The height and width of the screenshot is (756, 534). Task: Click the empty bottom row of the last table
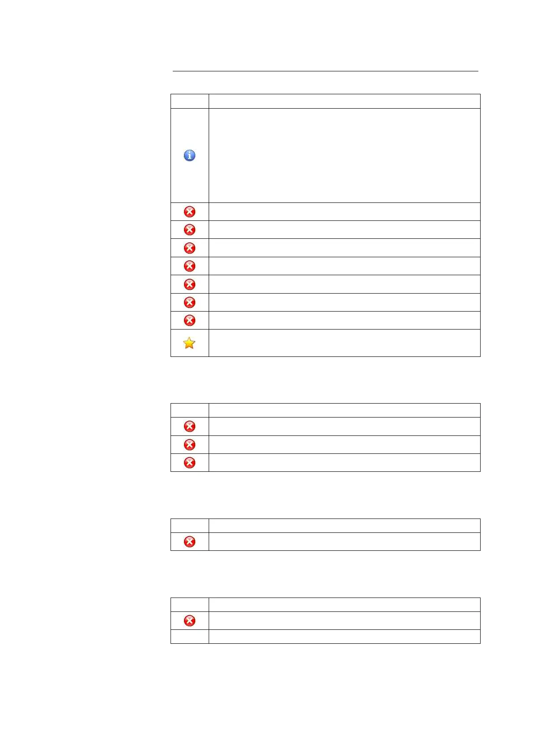344,637
